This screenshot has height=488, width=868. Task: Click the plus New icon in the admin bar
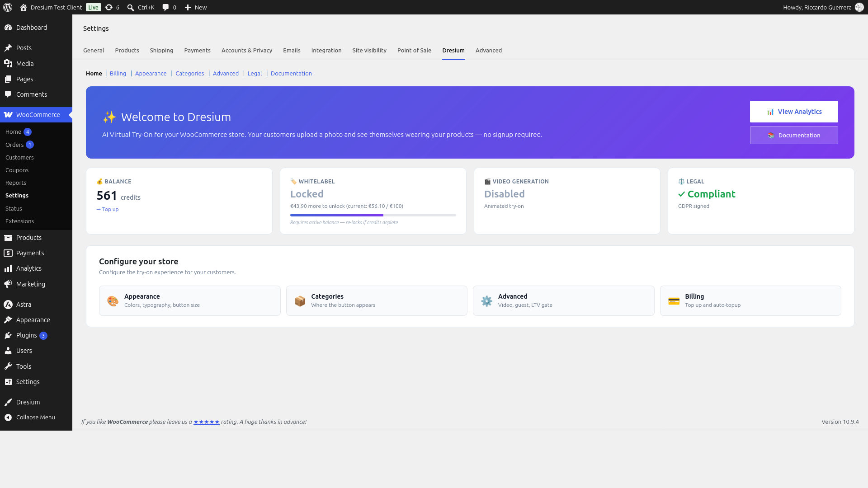tap(188, 7)
